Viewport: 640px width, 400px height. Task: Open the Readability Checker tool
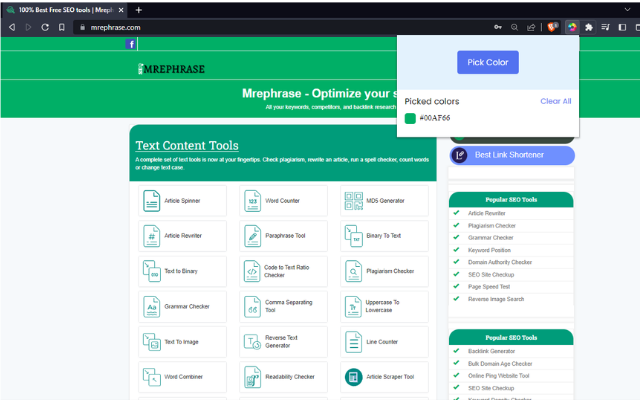(283, 377)
